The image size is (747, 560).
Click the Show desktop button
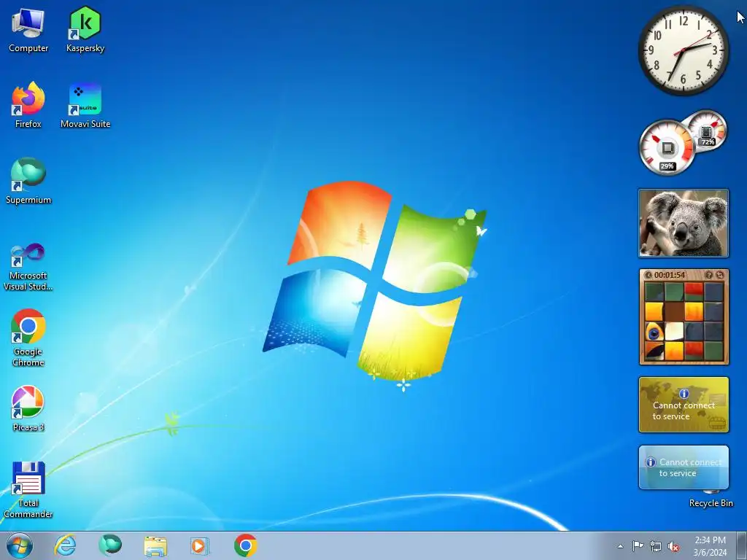pyautogui.click(x=742, y=545)
